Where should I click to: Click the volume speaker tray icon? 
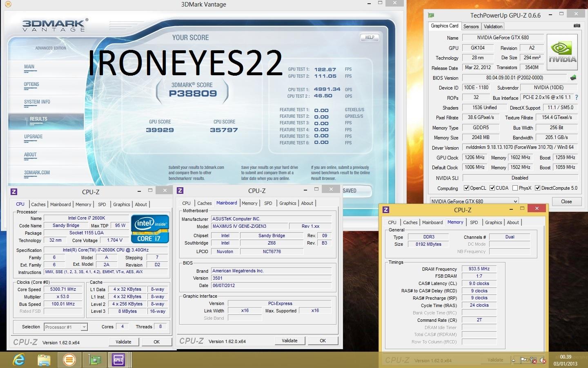tap(543, 360)
